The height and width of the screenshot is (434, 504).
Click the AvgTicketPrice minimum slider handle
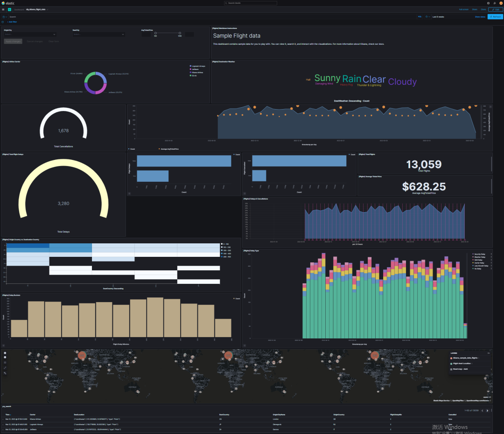[155, 33]
